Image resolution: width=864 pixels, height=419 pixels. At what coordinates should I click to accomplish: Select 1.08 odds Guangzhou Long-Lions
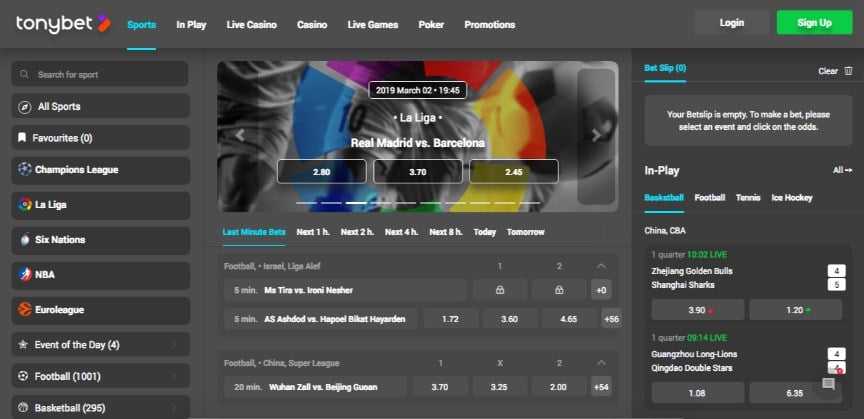click(698, 393)
